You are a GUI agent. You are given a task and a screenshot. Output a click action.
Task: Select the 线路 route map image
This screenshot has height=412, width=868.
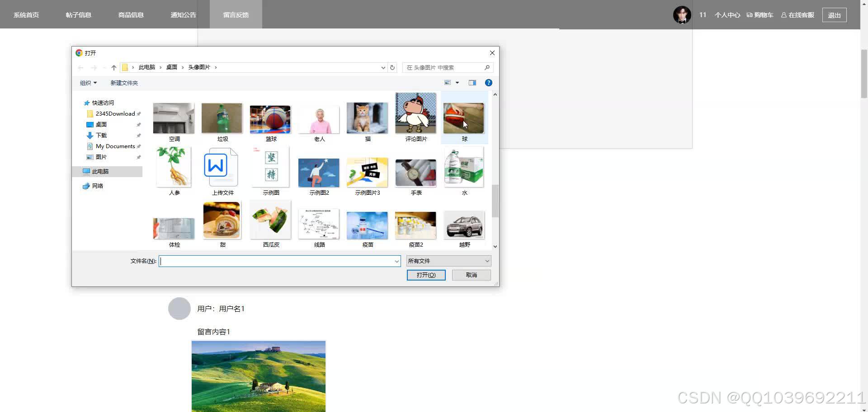pos(319,224)
